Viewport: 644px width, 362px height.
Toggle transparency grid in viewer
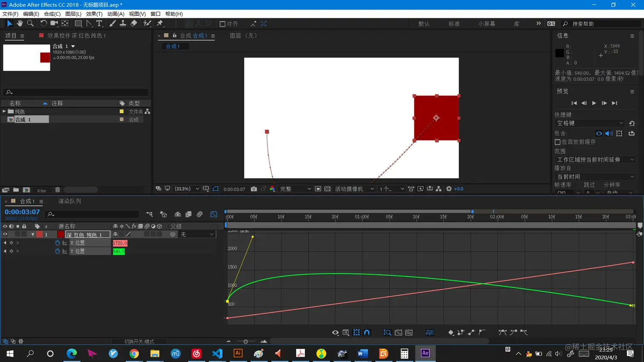328,189
